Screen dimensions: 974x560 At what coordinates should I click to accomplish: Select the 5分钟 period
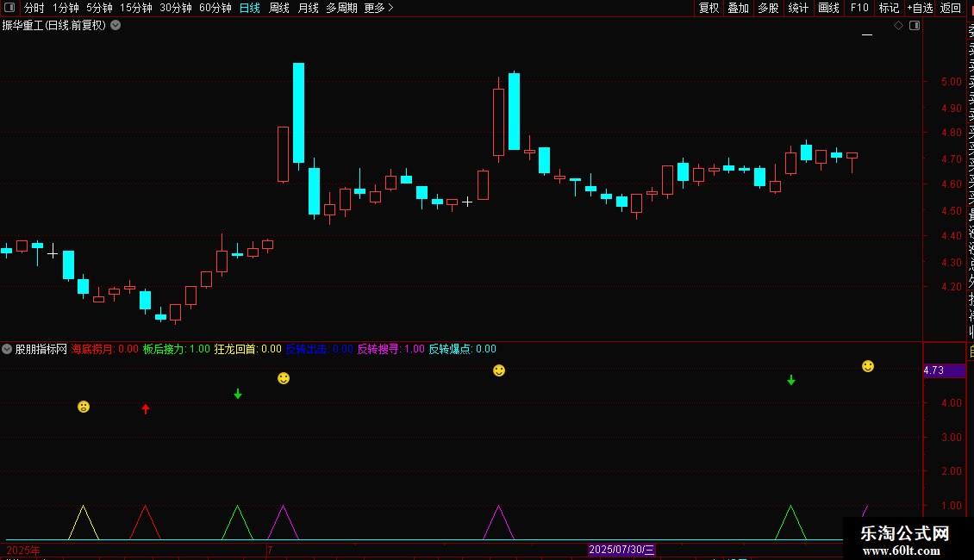pyautogui.click(x=99, y=8)
